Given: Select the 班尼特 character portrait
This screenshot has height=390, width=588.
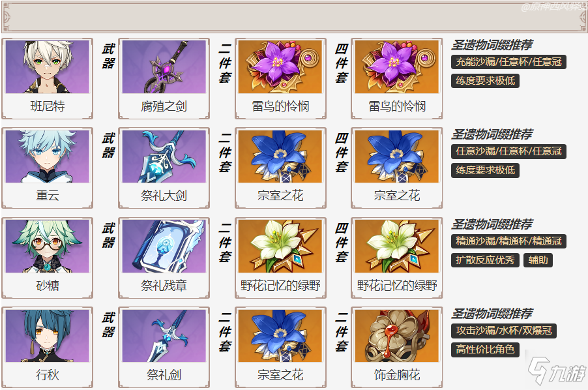Looking at the screenshot, I should coord(47,67).
